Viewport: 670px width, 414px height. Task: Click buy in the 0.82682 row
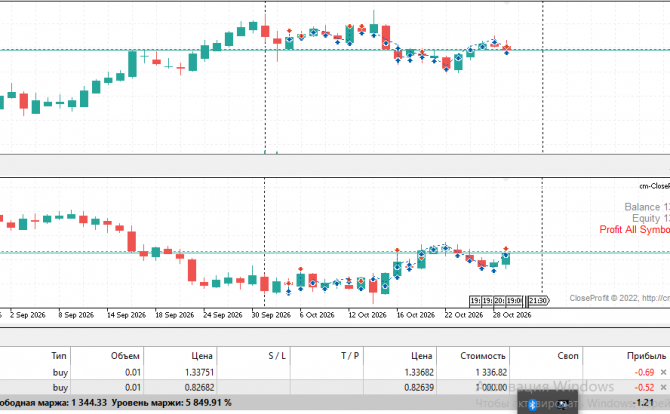click(60, 388)
